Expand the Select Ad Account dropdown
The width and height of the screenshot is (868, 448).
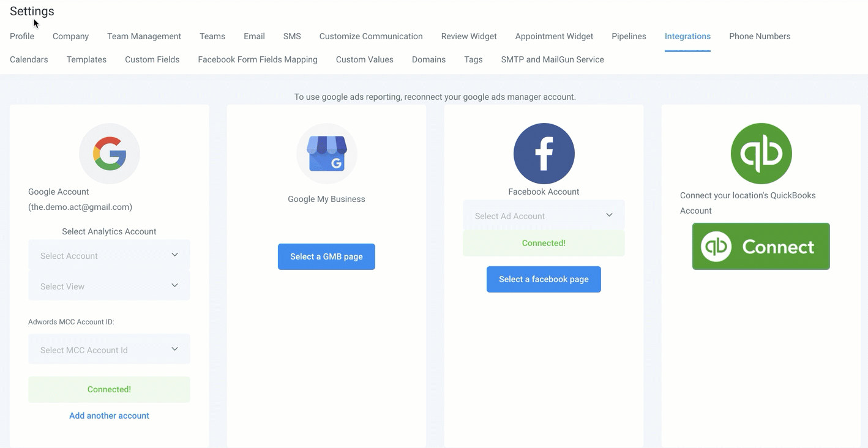coord(544,215)
